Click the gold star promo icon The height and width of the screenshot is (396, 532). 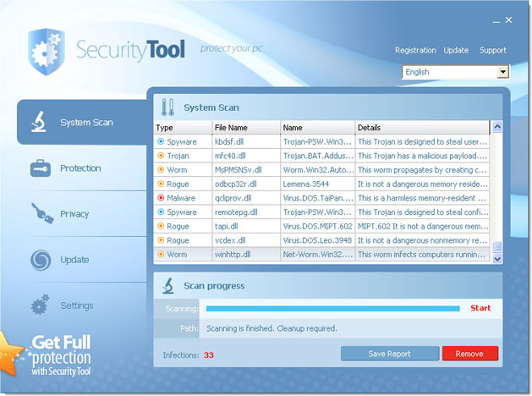point(10,354)
